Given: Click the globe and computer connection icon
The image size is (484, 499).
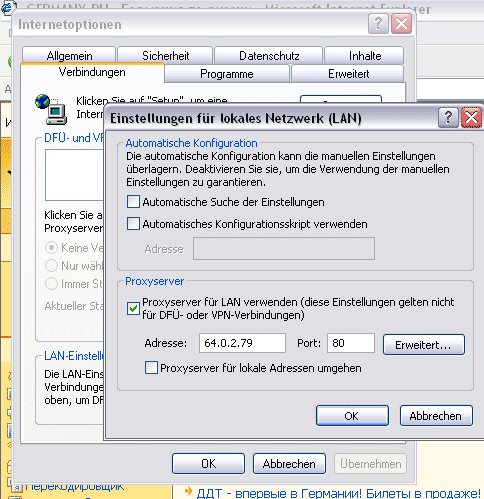Looking at the screenshot, I should [51, 109].
